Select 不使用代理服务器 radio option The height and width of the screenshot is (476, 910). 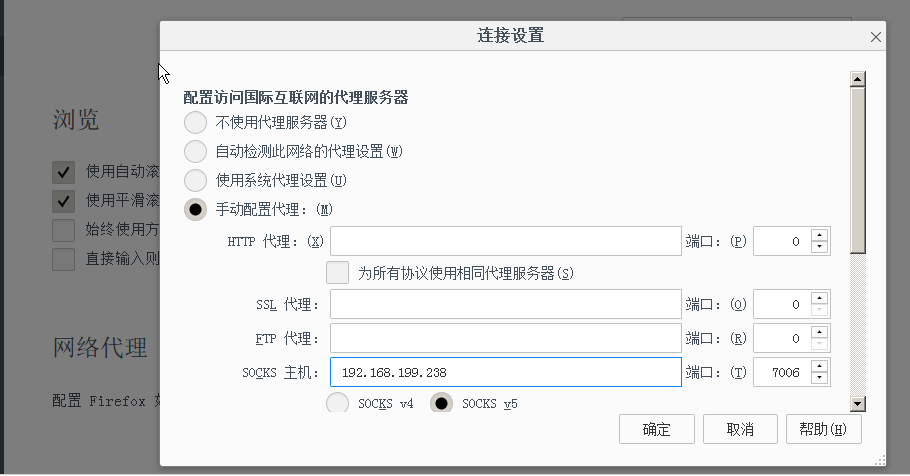(196, 122)
